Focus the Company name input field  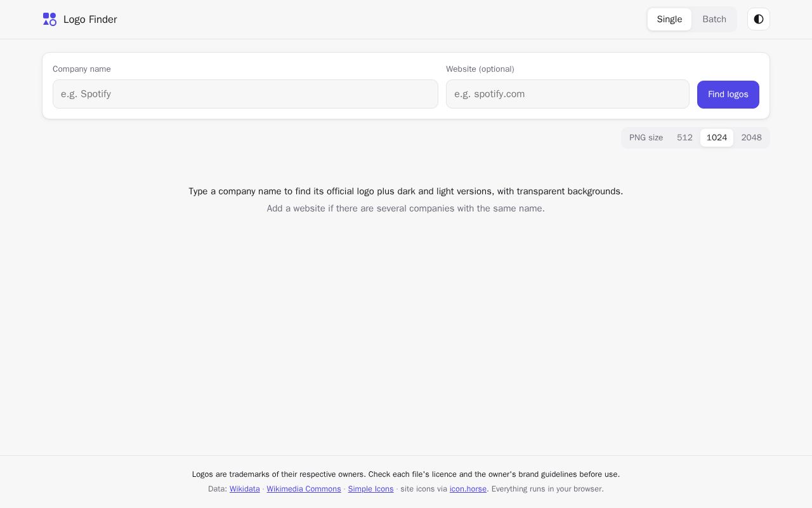pyautogui.click(x=246, y=94)
